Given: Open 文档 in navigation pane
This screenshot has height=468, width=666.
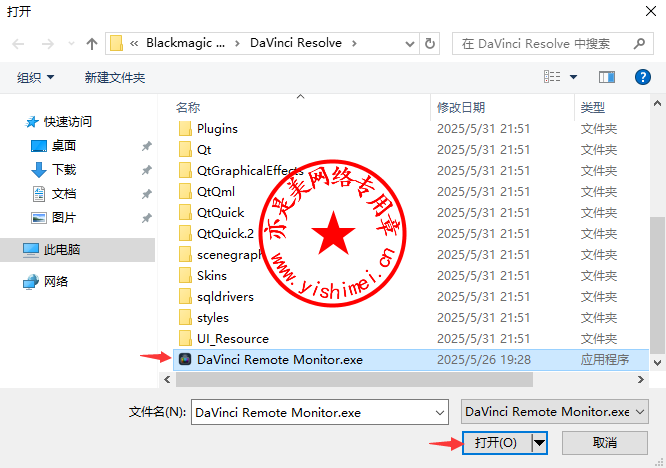Looking at the screenshot, I should coord(54,194).
